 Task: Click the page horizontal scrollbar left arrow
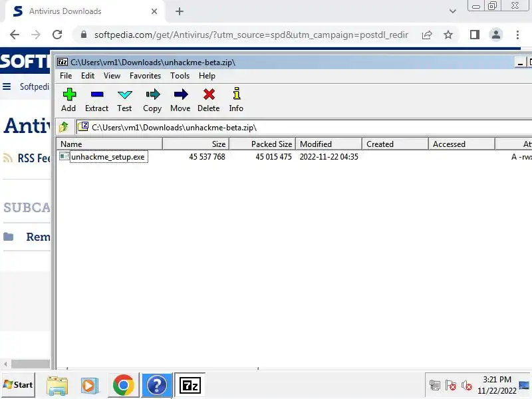[x=5, y=364]
